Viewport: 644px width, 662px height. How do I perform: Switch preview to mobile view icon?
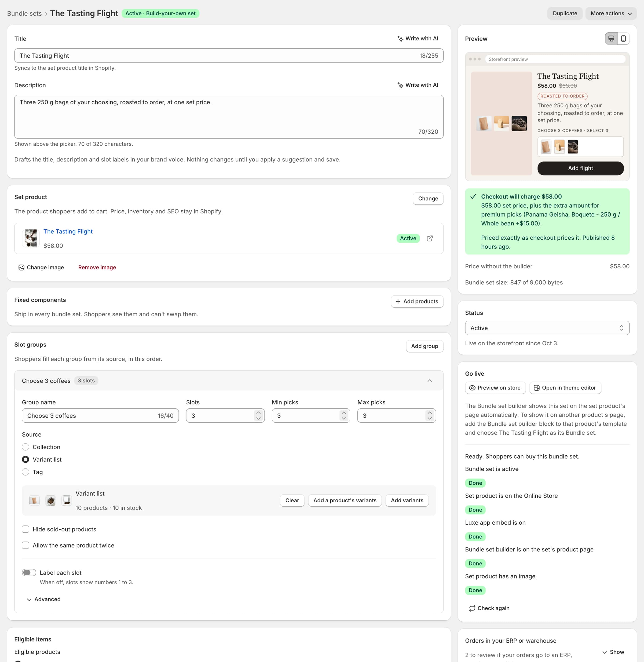coord(623,39)
